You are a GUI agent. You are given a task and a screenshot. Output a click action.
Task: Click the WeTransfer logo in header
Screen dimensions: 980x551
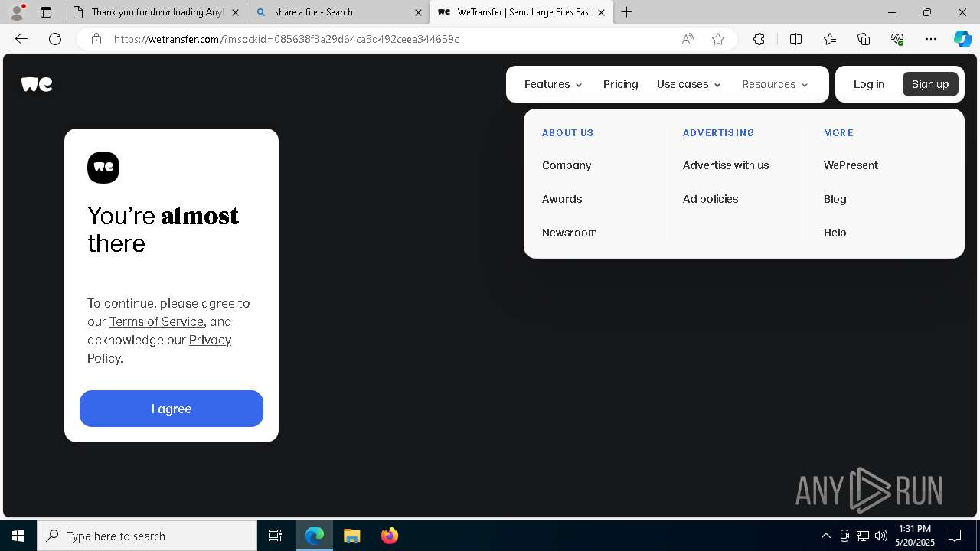(37, 84)
